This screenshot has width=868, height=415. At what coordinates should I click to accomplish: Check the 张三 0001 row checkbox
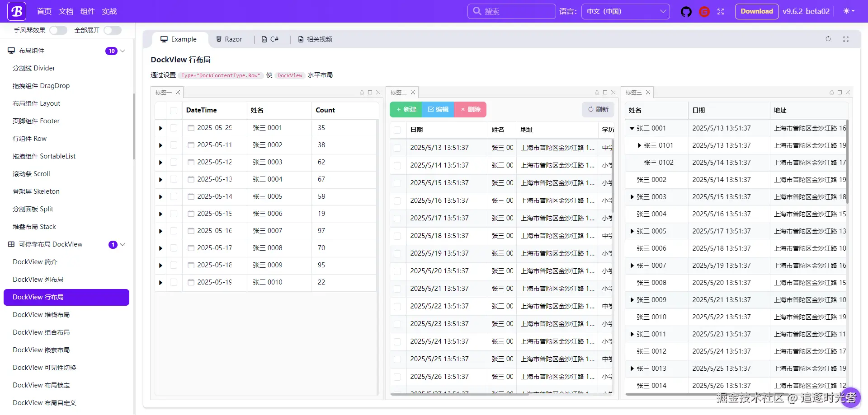[x=174, y=128]
